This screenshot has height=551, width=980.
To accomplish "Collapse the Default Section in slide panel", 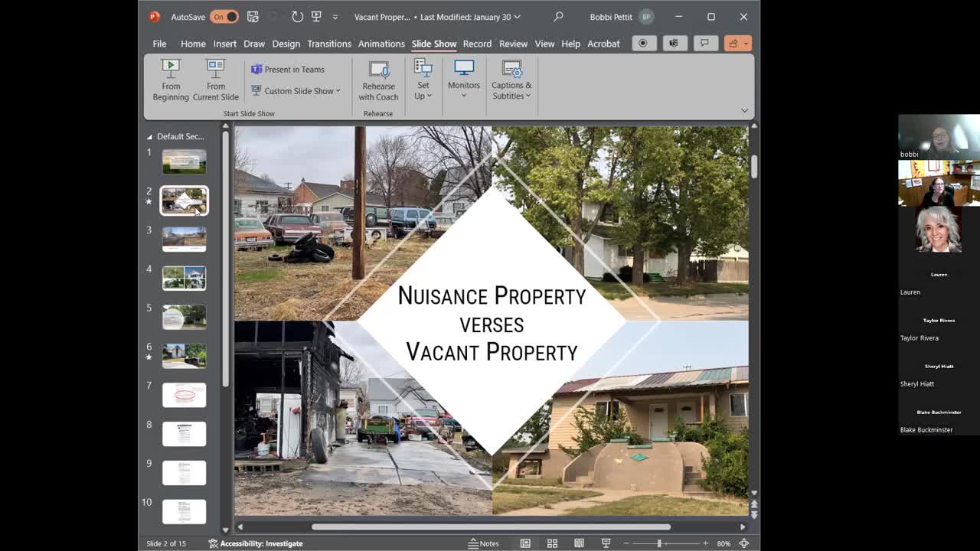I will click(x=149, y=137).
